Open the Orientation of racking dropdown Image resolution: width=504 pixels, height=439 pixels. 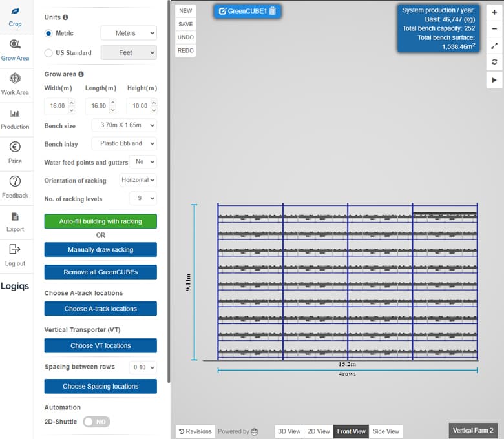(x=138, y=180)
